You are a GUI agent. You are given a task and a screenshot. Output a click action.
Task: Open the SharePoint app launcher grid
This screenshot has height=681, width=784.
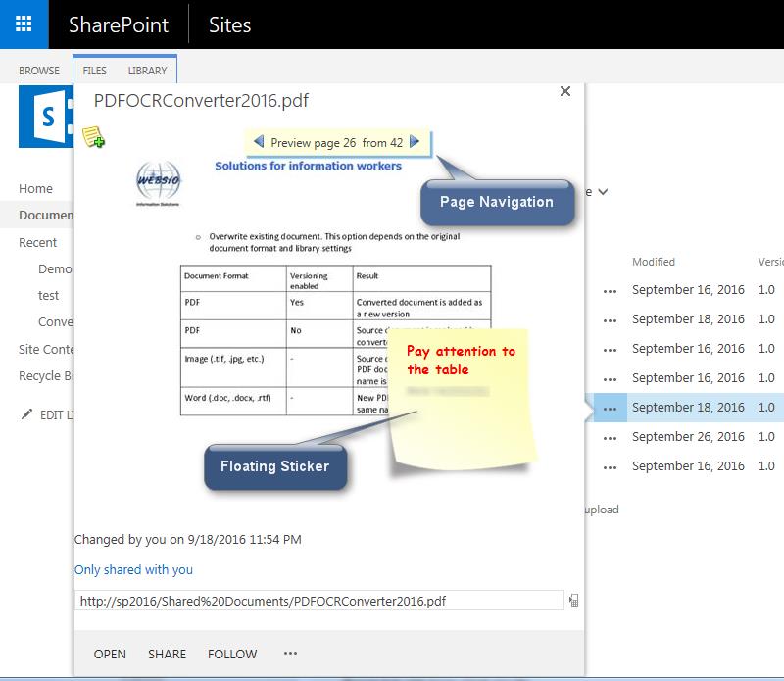coord(24,24)
